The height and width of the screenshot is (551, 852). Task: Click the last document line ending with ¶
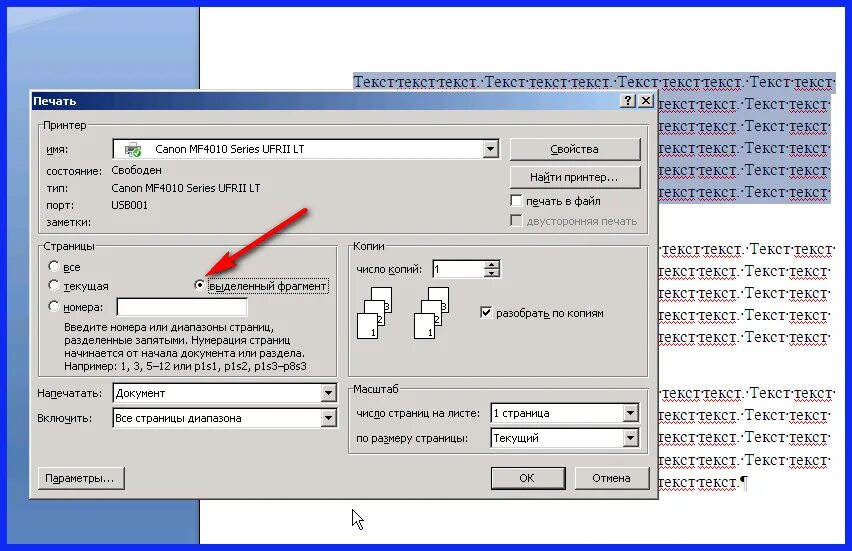point(704,482)
